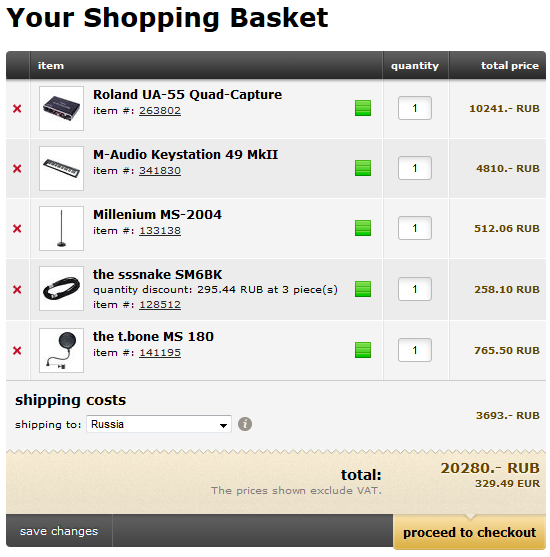Click green availability indicator for Roland UA-55
Screen dimensions: 550x557
363,108
